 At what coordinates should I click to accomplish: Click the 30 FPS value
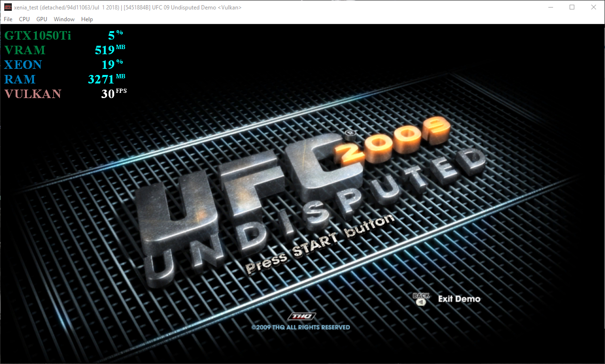pos(114,93)
